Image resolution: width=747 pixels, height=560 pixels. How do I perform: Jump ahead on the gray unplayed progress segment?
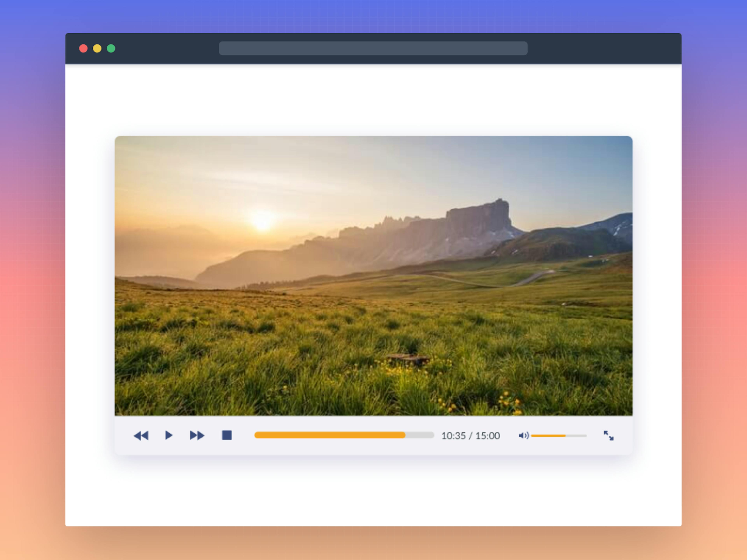[x=420, y=435]
